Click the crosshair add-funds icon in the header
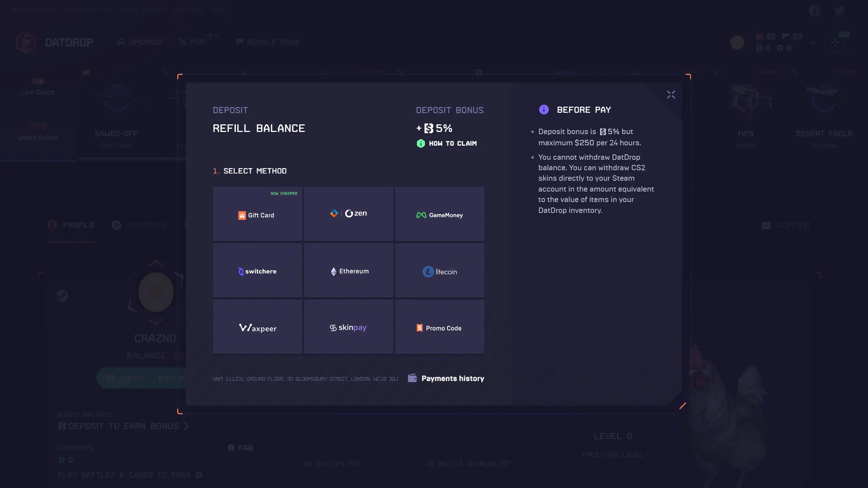Screen dimensions: 868x488 835,42
